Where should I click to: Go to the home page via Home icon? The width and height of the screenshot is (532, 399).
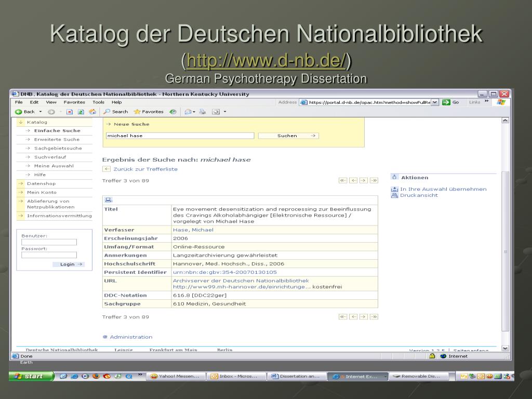(x=92, y=112)
